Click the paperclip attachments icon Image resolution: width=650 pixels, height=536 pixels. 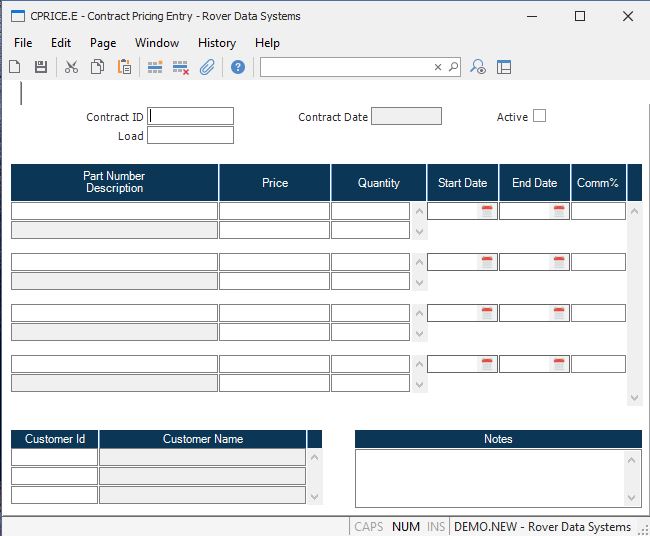coord(207,67)
